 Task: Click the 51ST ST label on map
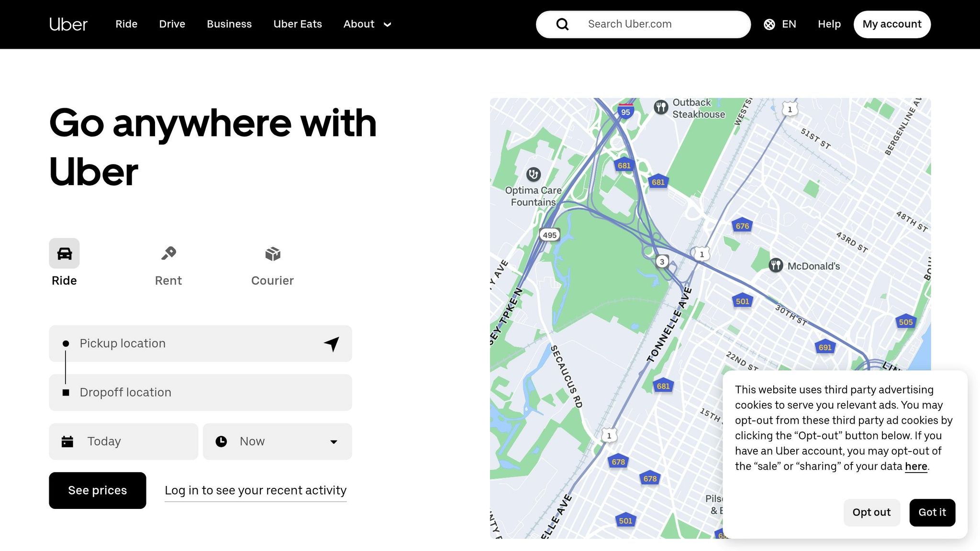[x=815, y=139]
